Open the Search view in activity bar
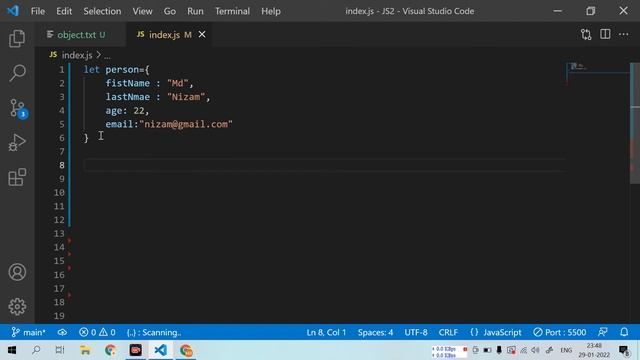This screenshot has height=360, width=640. tap(17, 73)
